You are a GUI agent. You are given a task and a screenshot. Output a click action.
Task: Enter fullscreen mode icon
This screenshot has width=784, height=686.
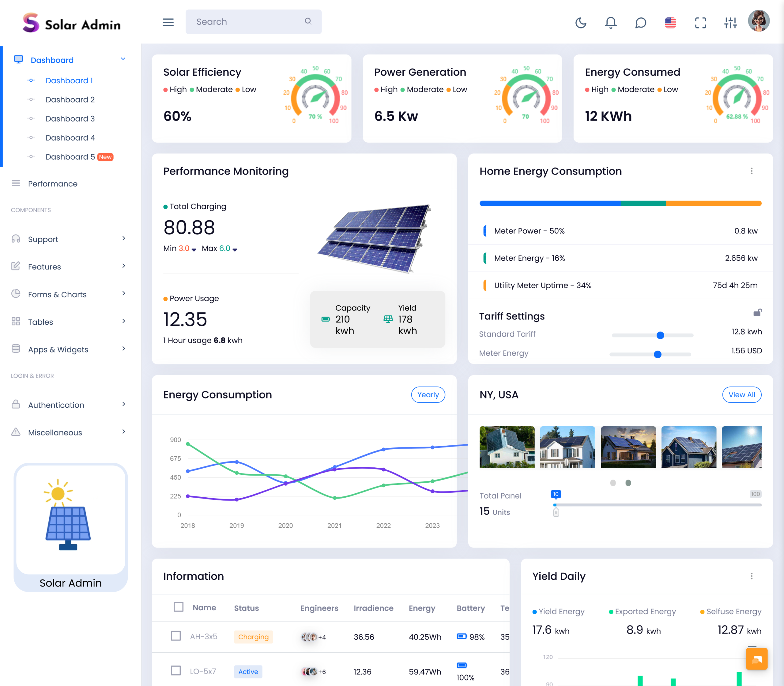tap(701, 23)
